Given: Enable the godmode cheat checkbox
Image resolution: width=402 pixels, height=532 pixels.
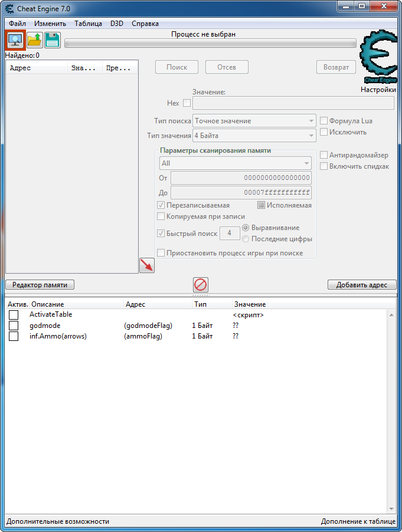Looking at the screenshot, I should pyautogui.click(x=14, y=326).
